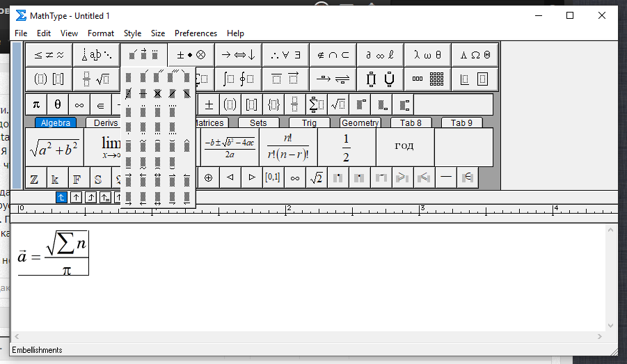Open the products and set theory templates palette
The height and width of the screenshot is (364, 627).
(380, 79)
